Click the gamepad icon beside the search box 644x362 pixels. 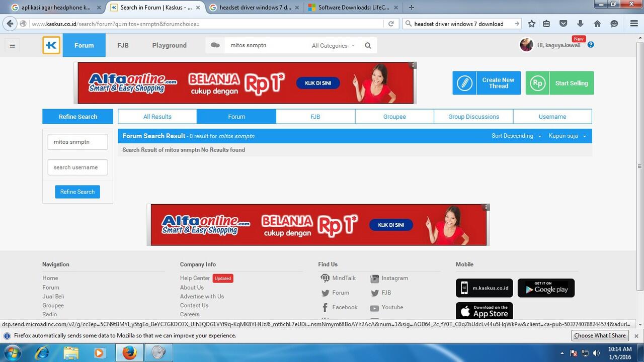point(215,45)
